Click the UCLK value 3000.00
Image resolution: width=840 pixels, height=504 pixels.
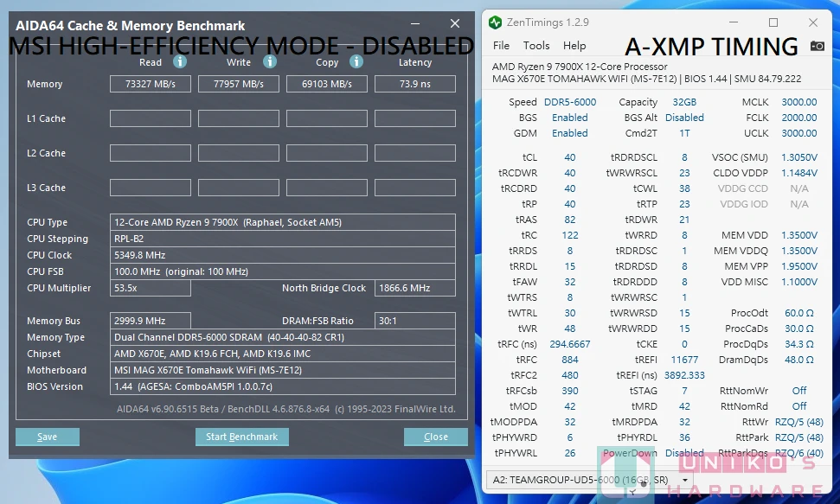(x=799, y=133)
